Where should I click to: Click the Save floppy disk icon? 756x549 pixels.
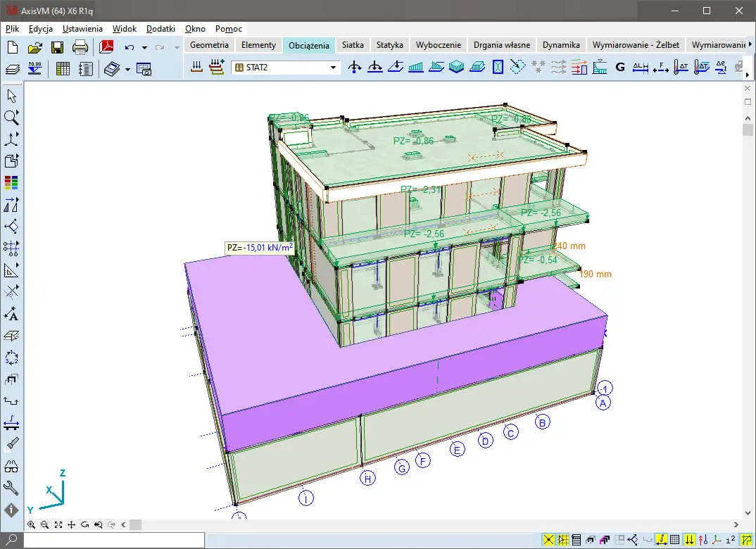[57, 48]
